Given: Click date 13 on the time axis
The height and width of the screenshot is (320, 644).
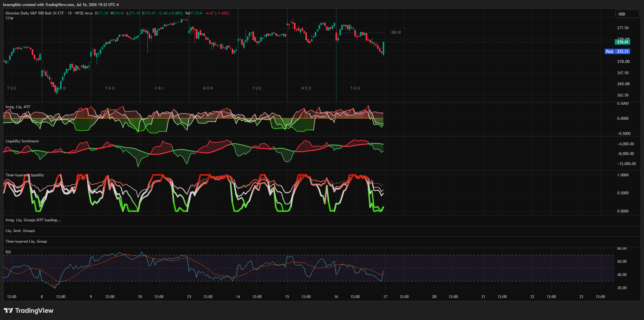Looking at the screenshot, I should (x=189, y=297).
